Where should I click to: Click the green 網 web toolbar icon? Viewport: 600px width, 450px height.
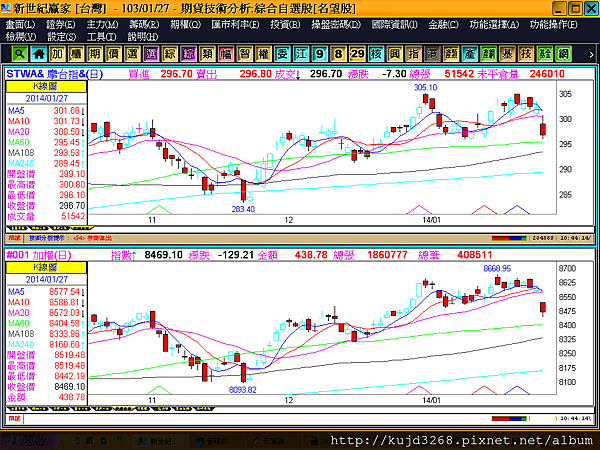(563, 54)
